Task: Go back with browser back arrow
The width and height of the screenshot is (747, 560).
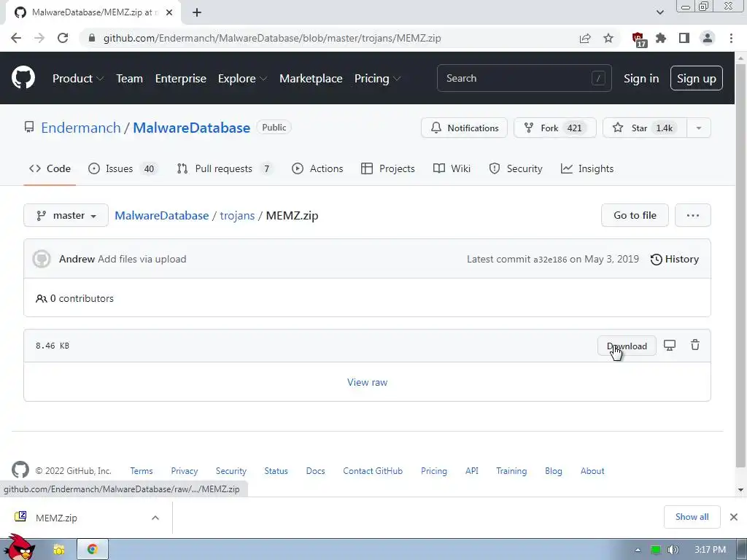Action: click(x=16, y=38)
